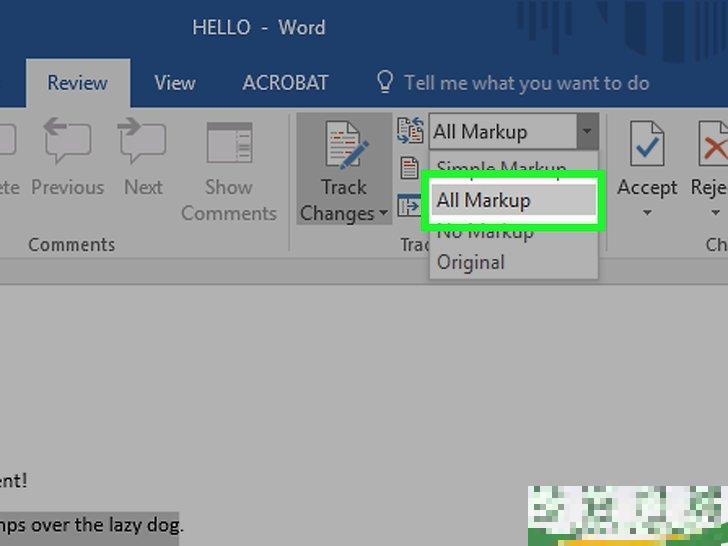Click the Display for Review icon
Viewport: 728px width, 546px height.
pyautogui.click(x=410, y=131)
